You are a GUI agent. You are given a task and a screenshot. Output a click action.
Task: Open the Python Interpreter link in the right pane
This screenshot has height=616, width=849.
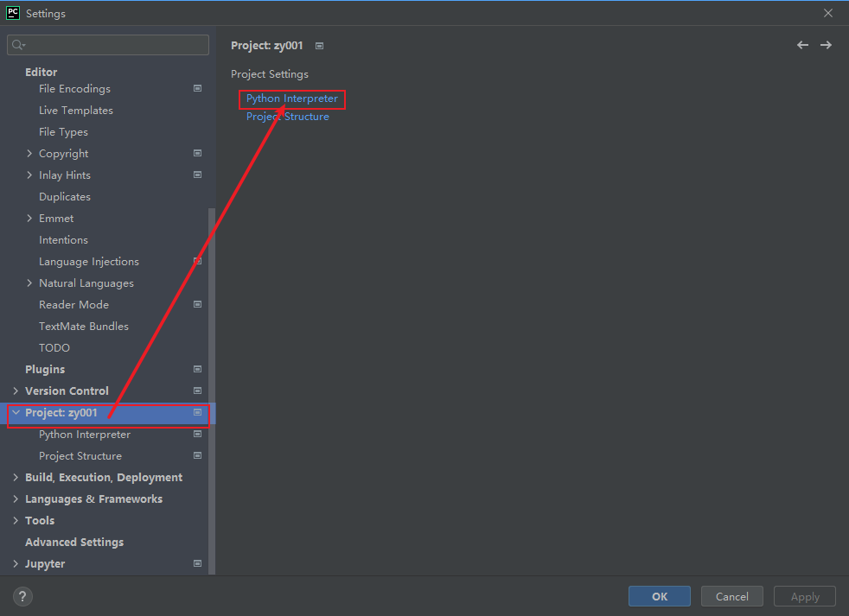tap(292, 98)
